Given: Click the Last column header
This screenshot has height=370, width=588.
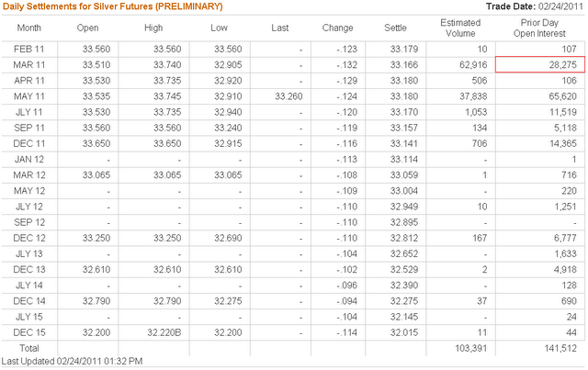Looking at the screenshot, I should tap(280, 28).
